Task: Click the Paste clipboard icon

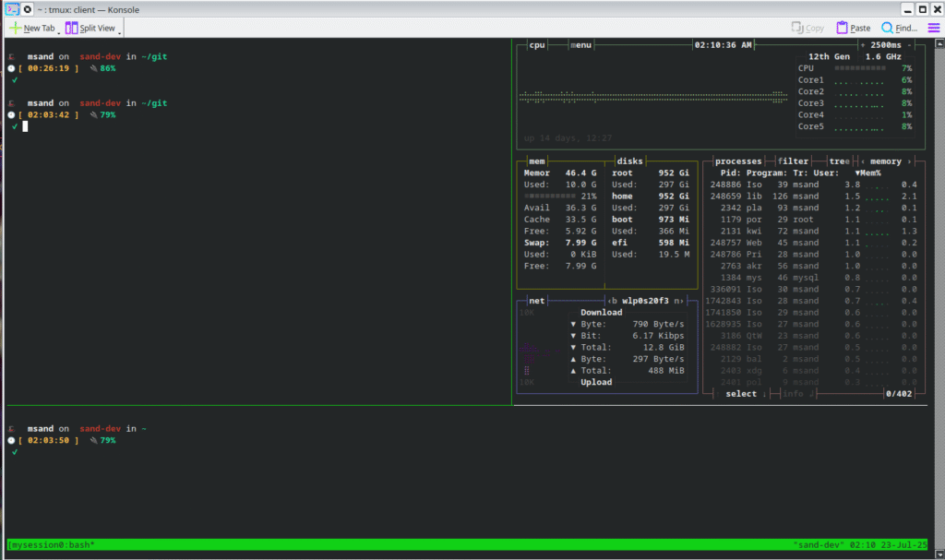Action: (x=843, y=28)
